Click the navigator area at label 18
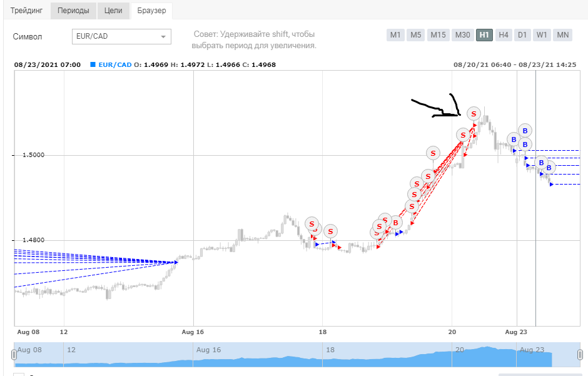 click(330, 350)
